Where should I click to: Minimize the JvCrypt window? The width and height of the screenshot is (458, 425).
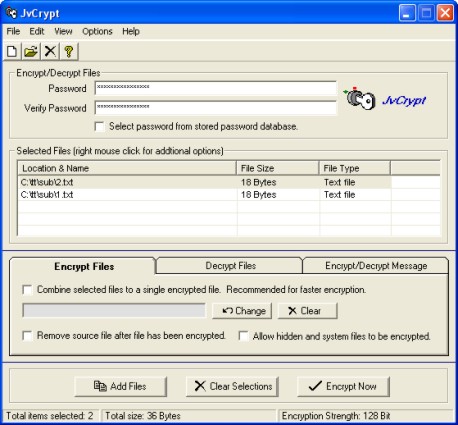coord(407,13)
